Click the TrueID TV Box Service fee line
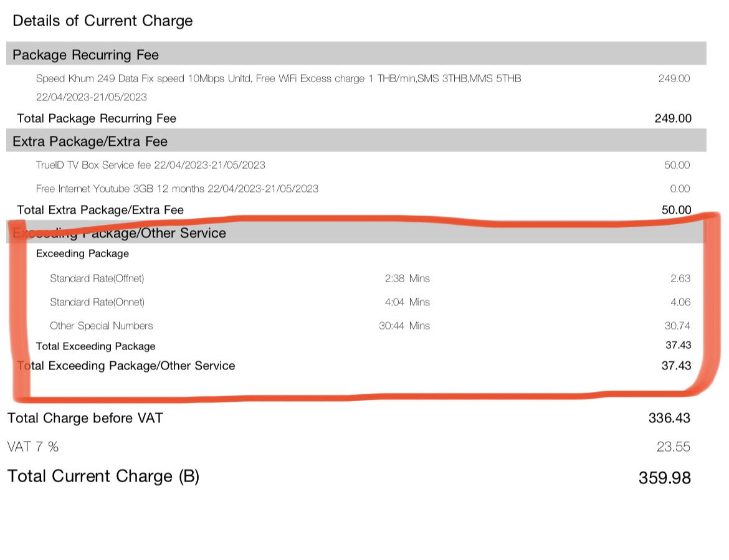This screenshot has width=729, height=560. (151, 165)
